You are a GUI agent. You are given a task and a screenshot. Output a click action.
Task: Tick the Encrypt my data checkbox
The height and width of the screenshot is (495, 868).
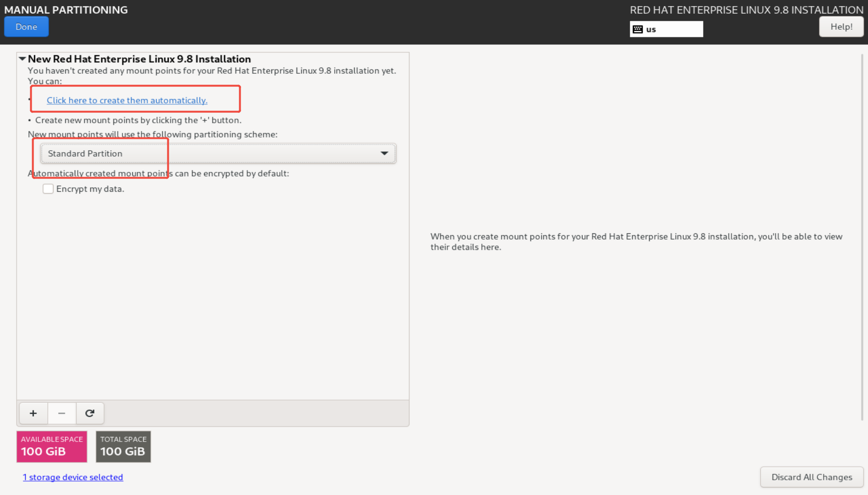click(48, 189)
